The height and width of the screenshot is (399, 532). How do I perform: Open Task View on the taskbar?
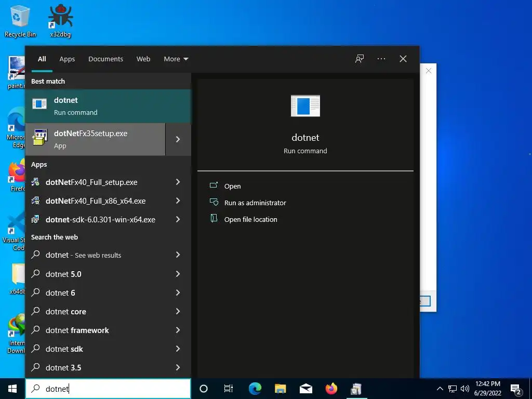[x=229, y=389]
